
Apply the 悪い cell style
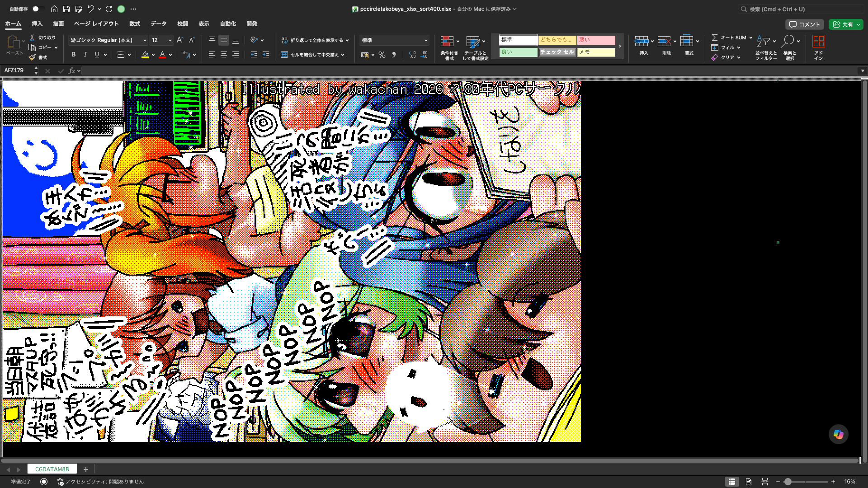tap(596, 40)
